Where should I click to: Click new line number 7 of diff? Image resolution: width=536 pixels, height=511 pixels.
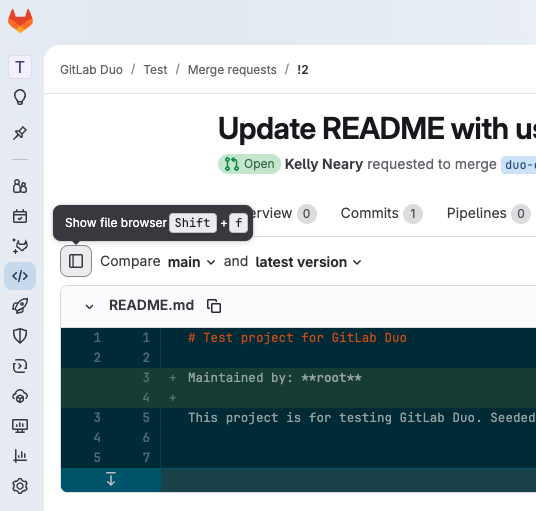tap(146, 457)
